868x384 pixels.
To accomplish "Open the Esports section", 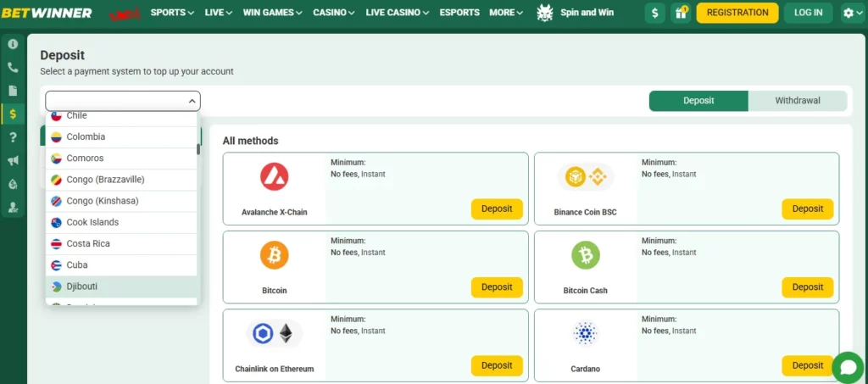I will click(459, 12).
